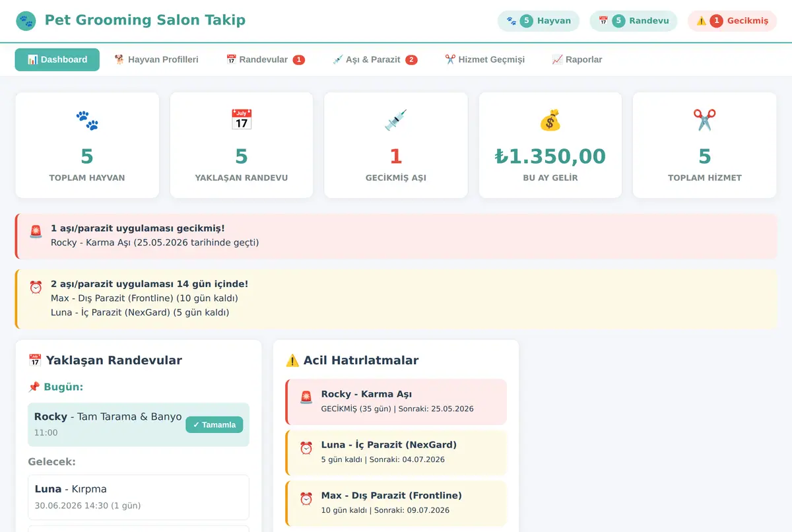Click the Pet Grooming Salon Takip title
The height and width of the screenshot is (532, 792).
coord(145,20)
